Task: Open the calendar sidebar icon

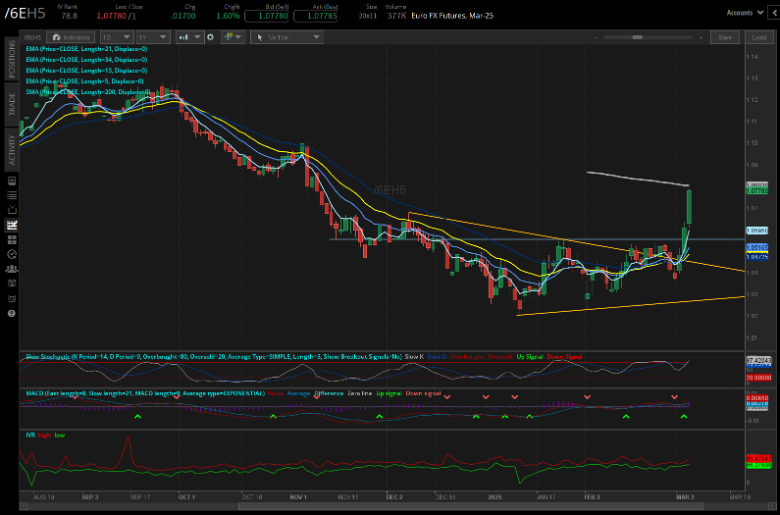Action: pyautogui.click(x=12, y=284)
